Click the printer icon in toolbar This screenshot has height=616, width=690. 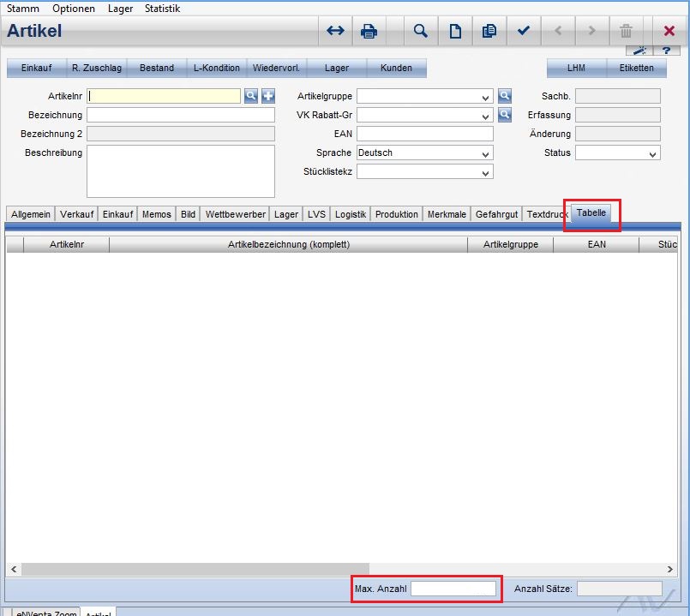pyautogui.click(x=369, y=31)
